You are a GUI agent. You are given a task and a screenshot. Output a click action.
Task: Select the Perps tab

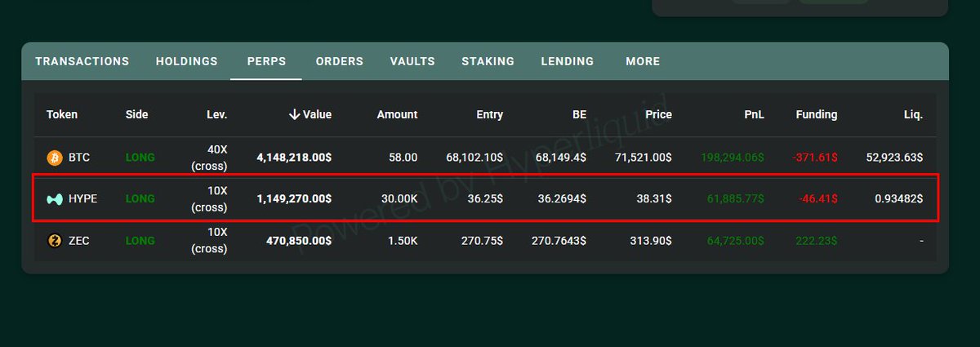tap(266, 61)
